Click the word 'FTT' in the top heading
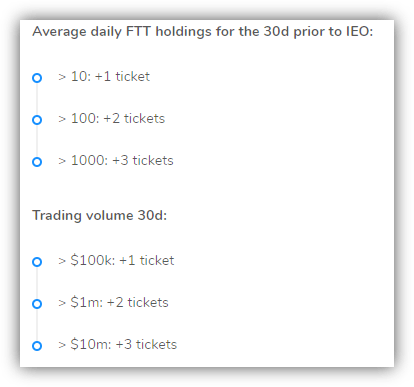 pyautogui.click(x=138, y=31)
